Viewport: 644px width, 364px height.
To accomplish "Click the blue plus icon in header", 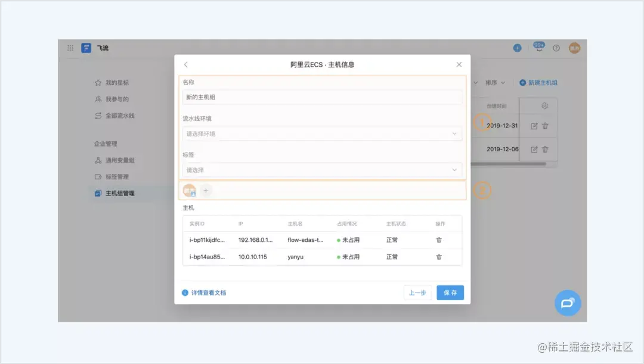I will (517, 48).
